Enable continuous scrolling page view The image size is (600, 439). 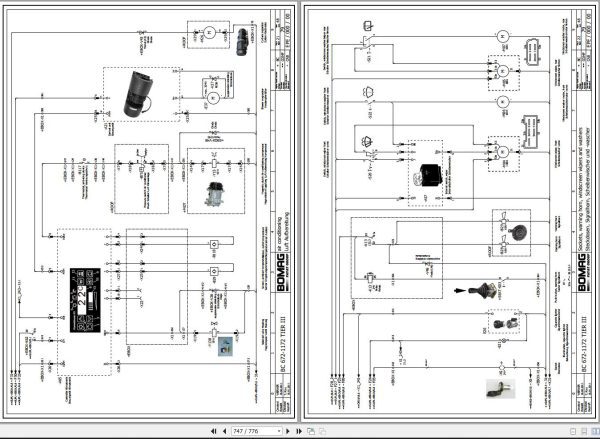point(584,431)
